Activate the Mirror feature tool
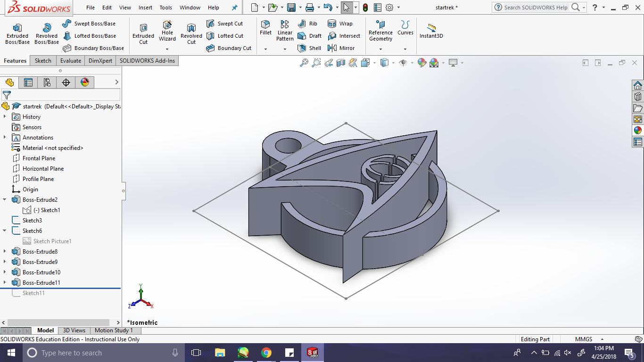644x362 pixels. pyautogui.click(x=341, y=48)
